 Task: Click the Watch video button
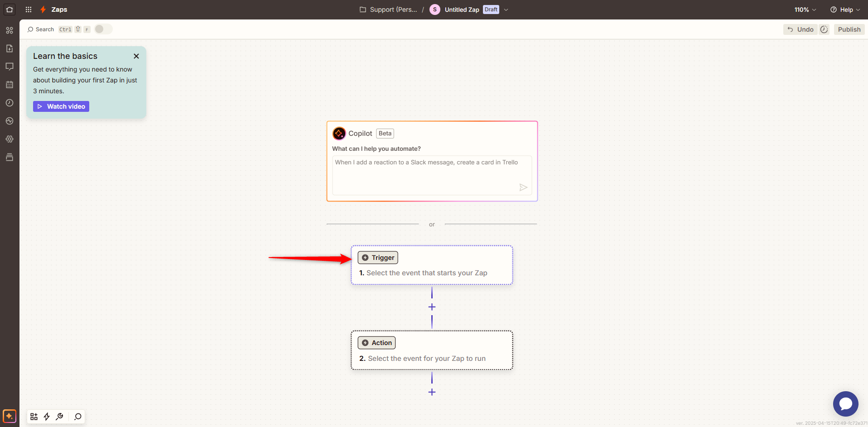click(61, 106)
